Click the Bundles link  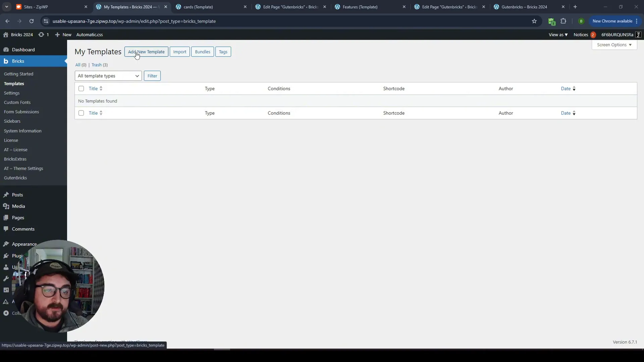pyautogui.click(x=203, y=52)
